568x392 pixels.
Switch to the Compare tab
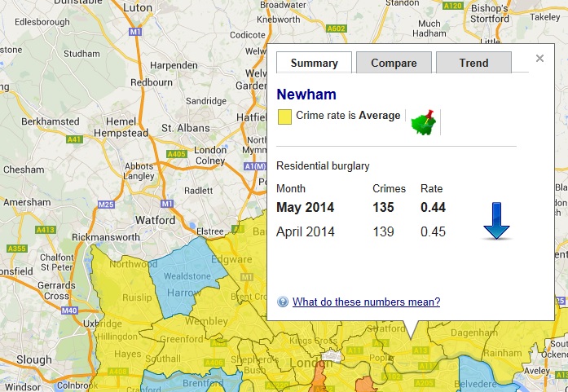[394, 63]
